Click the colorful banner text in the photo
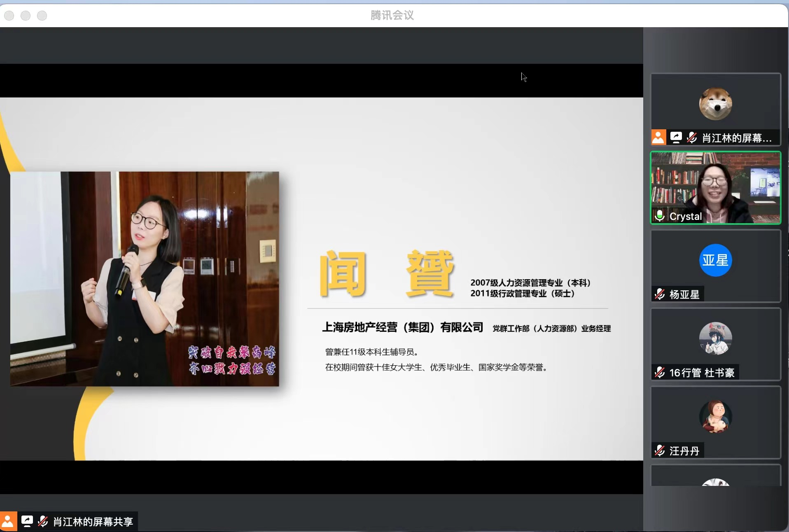The image size is (789, 532). pyautogui.click(x=232, y=360)
